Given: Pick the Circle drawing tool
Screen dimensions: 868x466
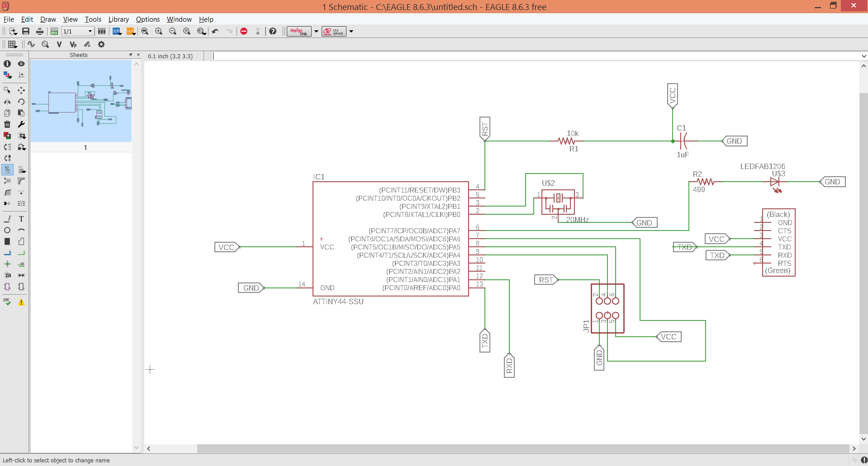Looking at the screenshot, I should coord(7,230).
